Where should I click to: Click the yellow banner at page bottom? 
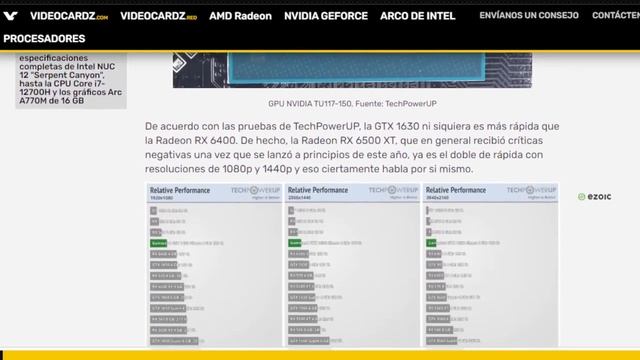[322, 355]
